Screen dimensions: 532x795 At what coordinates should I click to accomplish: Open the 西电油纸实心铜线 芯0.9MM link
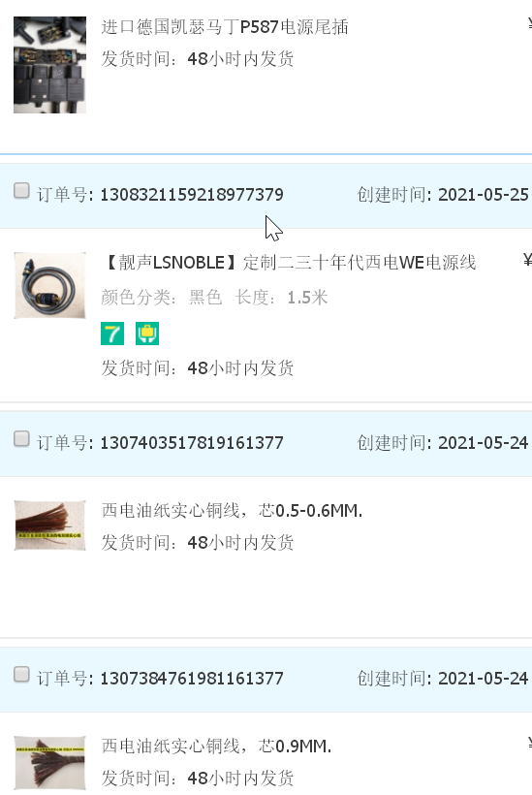click(x=216, y=747)
